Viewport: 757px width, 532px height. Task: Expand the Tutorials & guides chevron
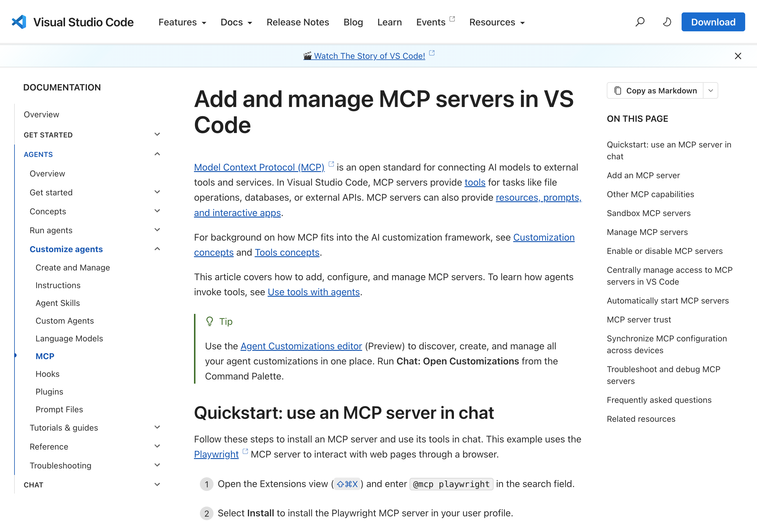[x=157, y=427]
